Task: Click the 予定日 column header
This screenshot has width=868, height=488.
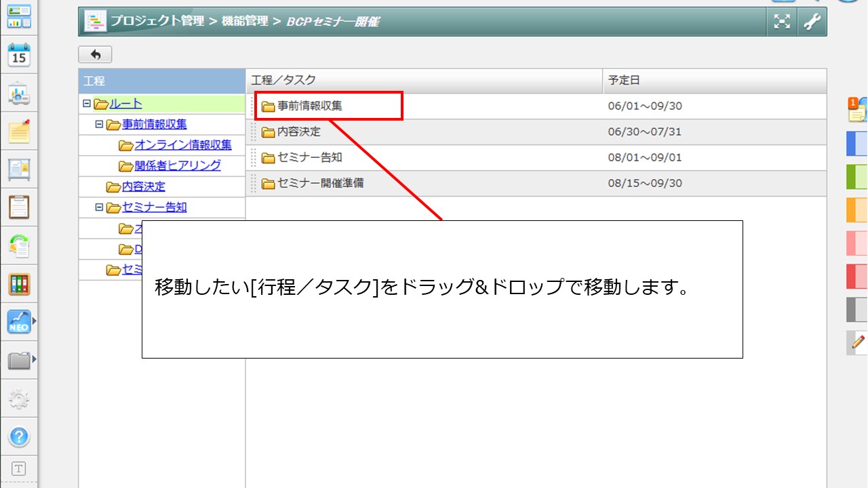Action: click(624, 80)
